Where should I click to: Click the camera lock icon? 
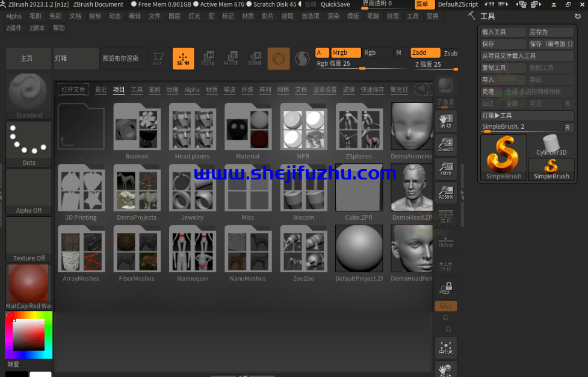tap(446, 288)
